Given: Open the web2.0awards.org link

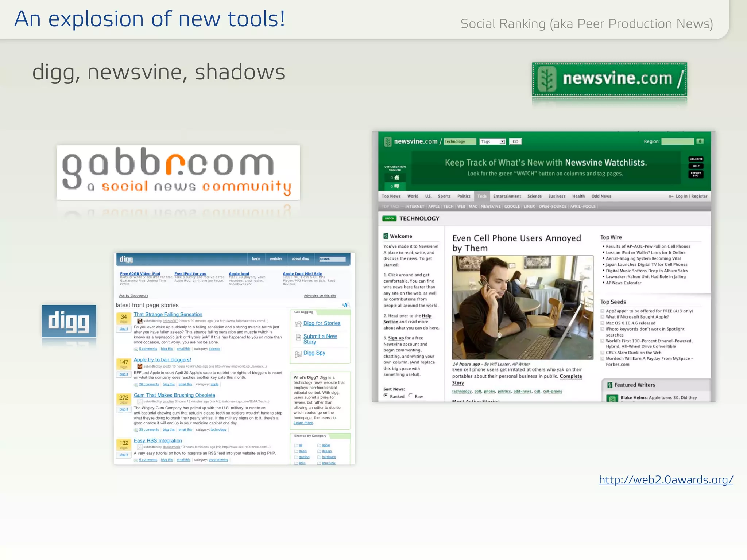Looking at the screenshot, I should click(x=666, y=480).
